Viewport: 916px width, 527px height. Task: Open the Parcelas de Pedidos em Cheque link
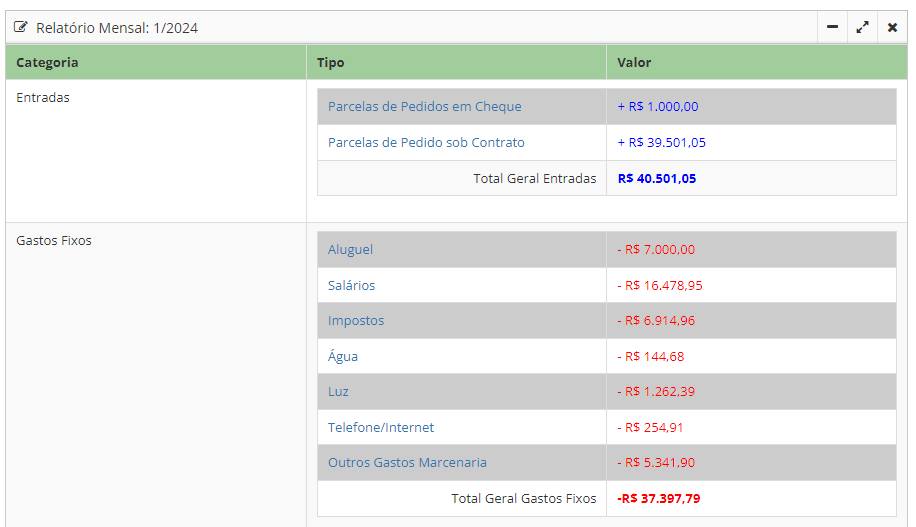(424, 107)
